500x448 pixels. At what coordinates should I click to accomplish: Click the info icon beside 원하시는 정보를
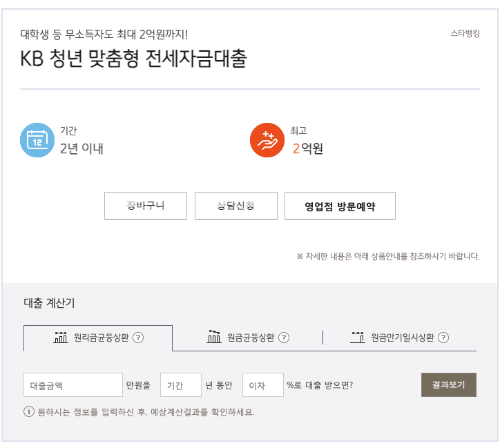tap(29, 411)
